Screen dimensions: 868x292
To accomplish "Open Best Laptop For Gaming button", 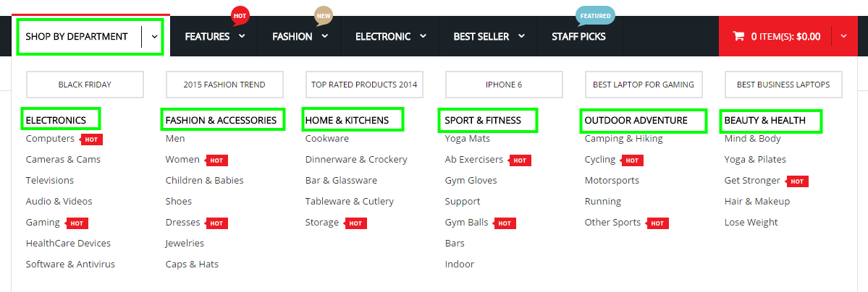I will 644,85.
